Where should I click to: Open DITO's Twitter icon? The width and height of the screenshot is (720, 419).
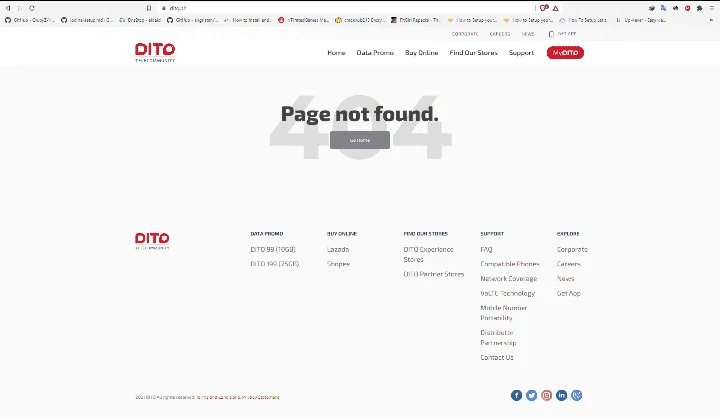(x=531, y=396)
